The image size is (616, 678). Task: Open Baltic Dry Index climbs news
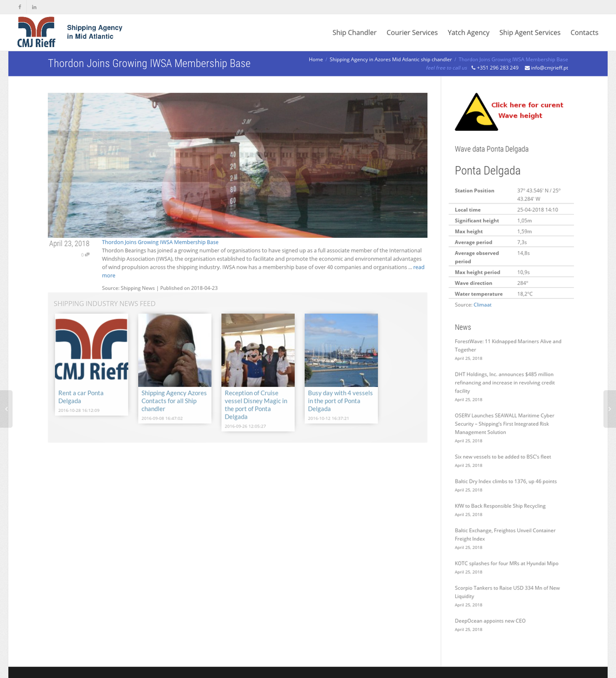(x=506, y=481)
